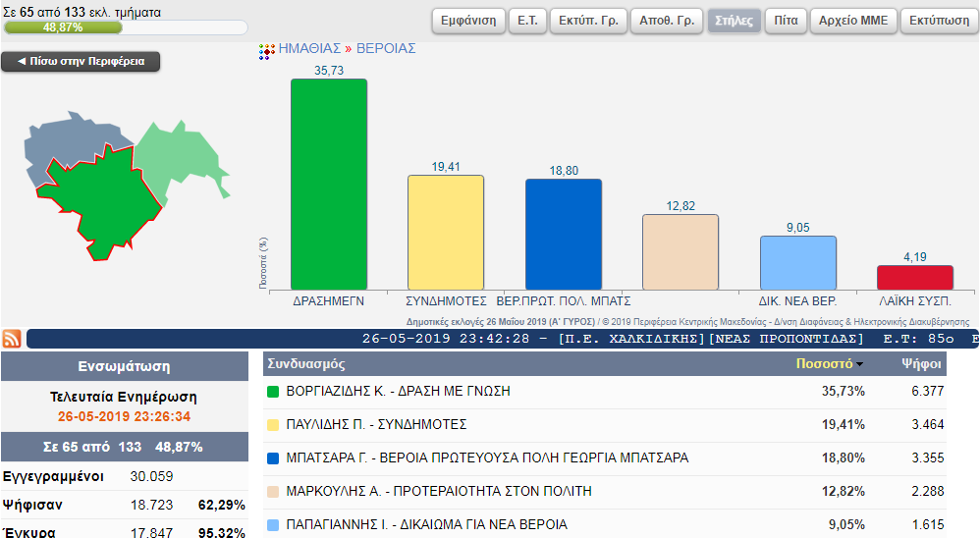Click the Ε.Τ. button

528,21
